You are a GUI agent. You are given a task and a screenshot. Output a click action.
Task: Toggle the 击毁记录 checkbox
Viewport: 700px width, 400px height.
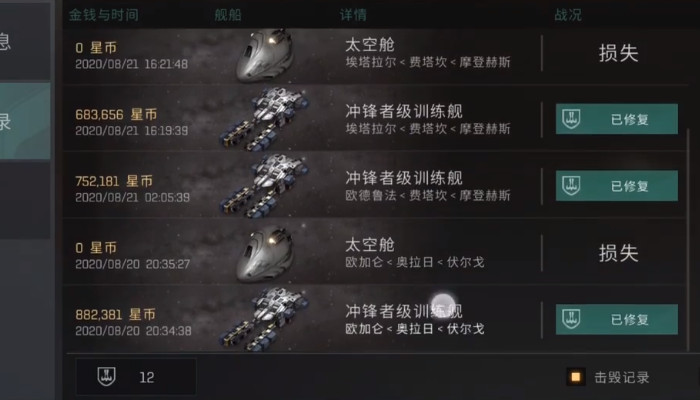pyautogui.click(x=575, y=377)
